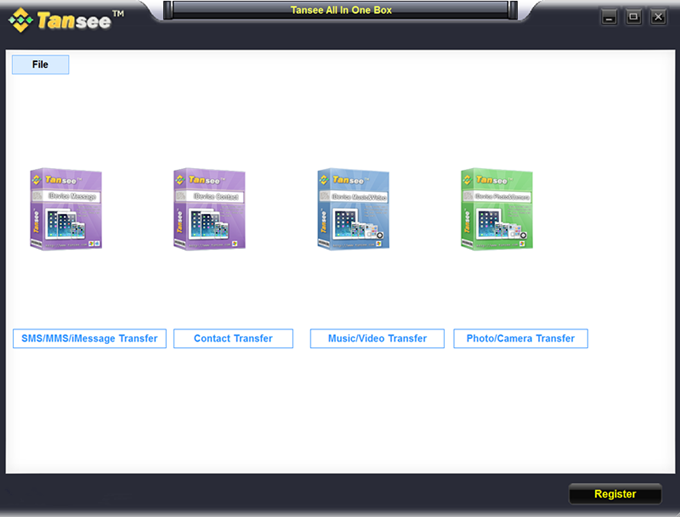Screen dimensions: 680x517
Task: Select the green Photo&Camera product box
Action: click(x=497, y=209)
